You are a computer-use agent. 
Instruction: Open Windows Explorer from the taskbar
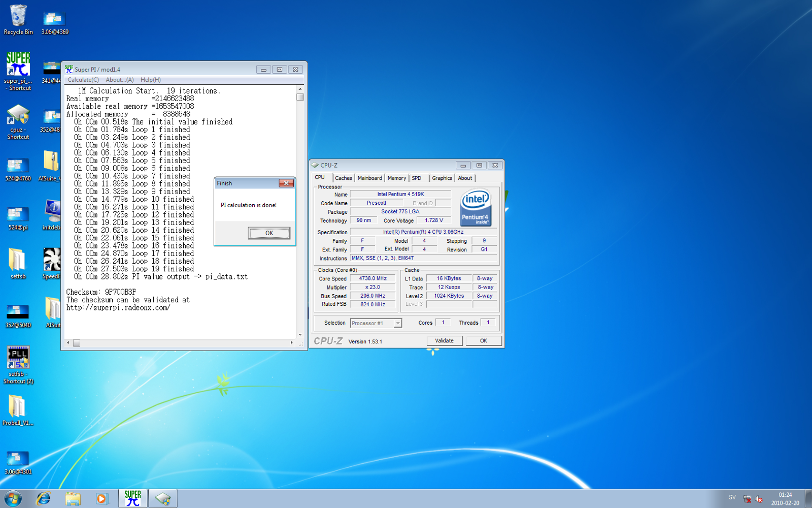coord(73,499)
